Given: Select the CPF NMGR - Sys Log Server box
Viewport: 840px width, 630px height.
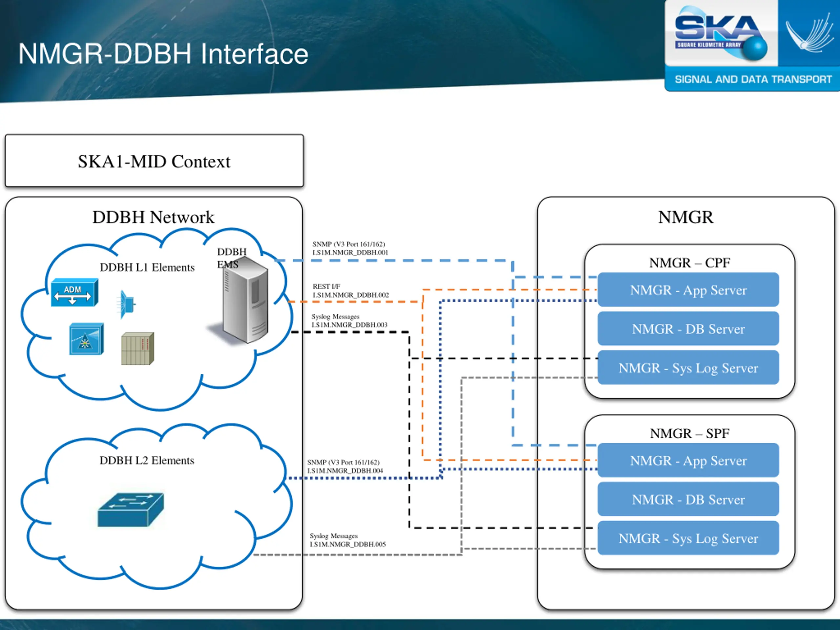Looking at the screenshot, I should pyautogui.click(x=688, y=368).
